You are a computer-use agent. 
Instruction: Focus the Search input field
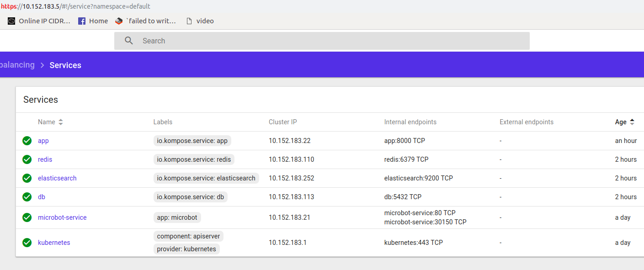tap(322, 41)
